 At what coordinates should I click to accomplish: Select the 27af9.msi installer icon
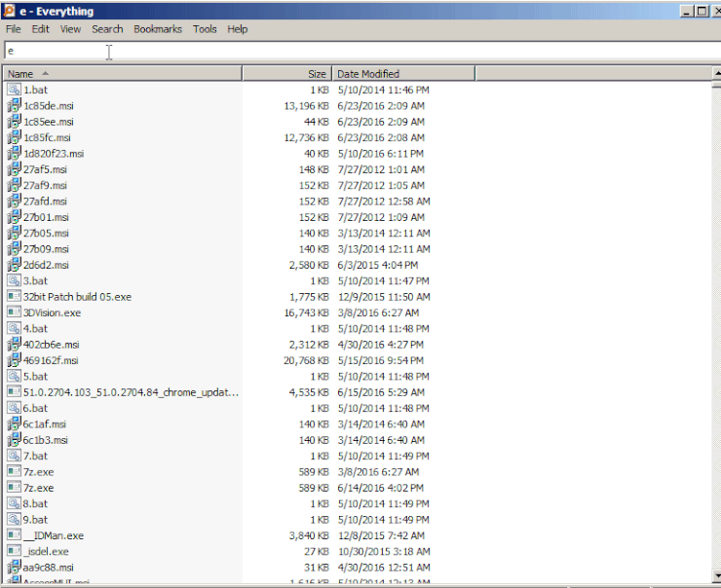coord(15,185)
